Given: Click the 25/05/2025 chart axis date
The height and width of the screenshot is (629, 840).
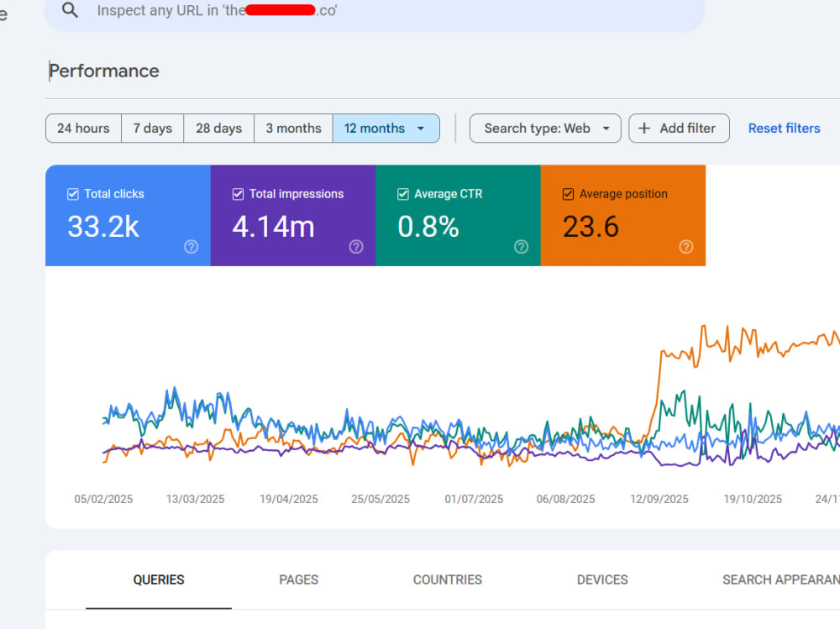Looking at the screenshot, I should pyautogui.click(x=381, y=499).
